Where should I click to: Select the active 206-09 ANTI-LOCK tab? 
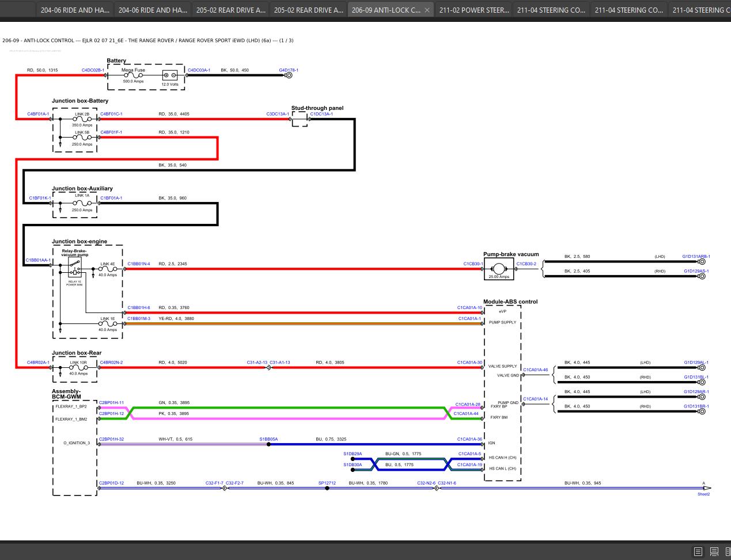coord(385,10)
